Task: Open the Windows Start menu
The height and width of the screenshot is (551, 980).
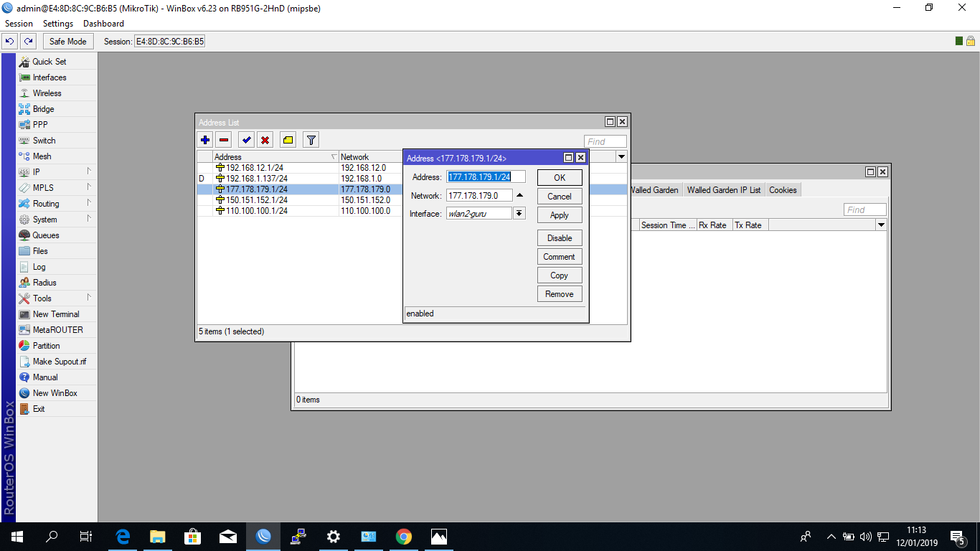Action: [17, 536]
